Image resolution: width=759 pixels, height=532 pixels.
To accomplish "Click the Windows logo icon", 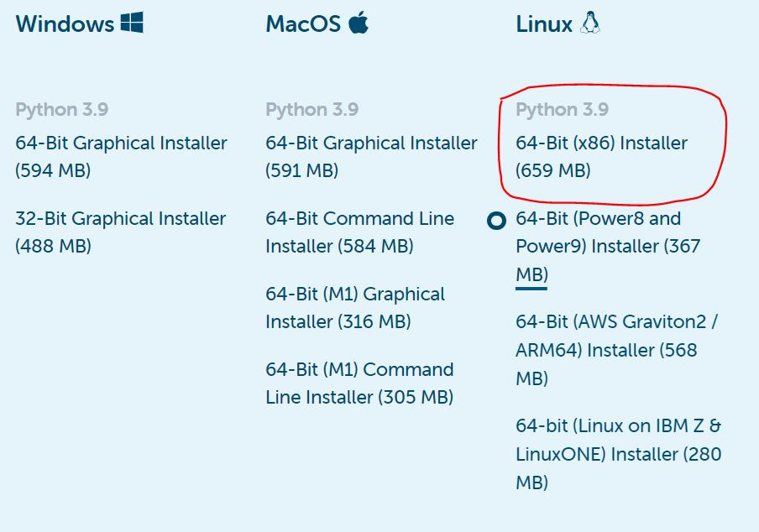I will [x=132, y=23].
